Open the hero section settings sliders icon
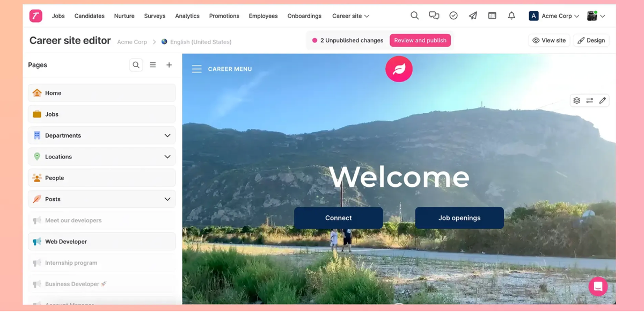Screen dimensions: 644x312 tap(589, 100)
